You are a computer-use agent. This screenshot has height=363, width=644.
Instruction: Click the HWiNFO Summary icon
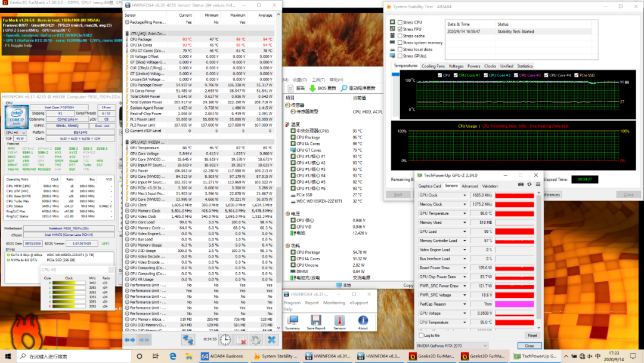coord(292,321)
